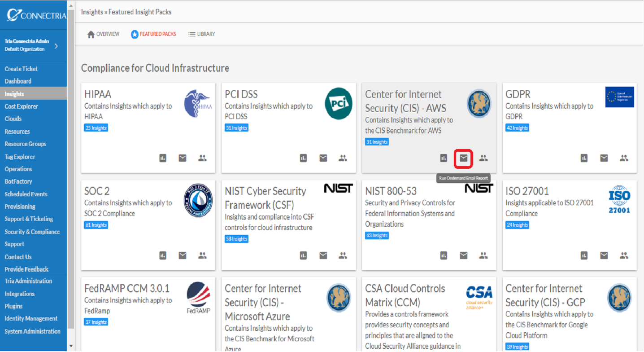
Task: Open the 63 Insights badge on NIST 800-53
Action: (377, 236)
